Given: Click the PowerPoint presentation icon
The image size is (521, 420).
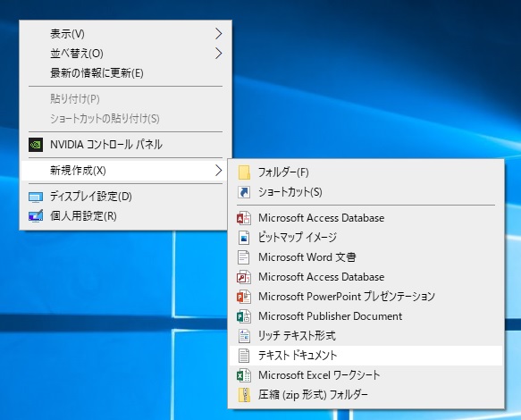Looking at the screenshot, I should point(244,297).
